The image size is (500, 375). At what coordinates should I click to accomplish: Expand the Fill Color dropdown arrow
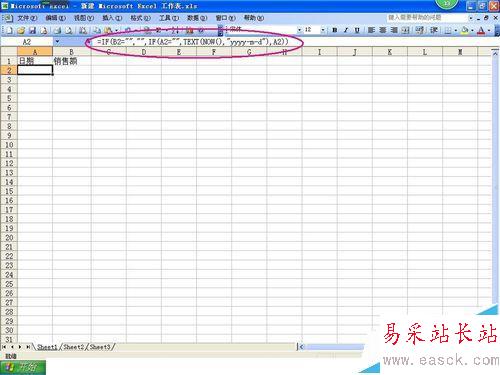click(x=472, y=30)
